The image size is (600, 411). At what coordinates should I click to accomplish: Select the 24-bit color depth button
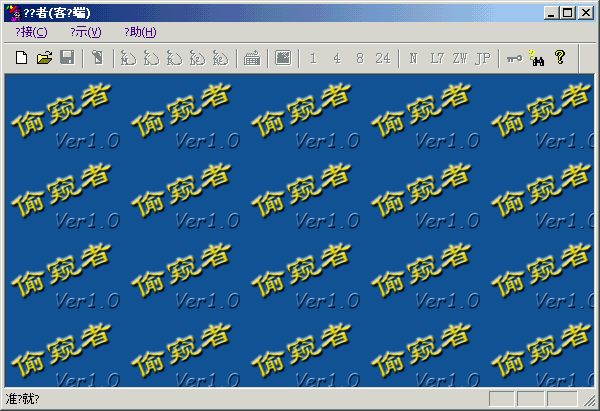(x=382, y=58)
